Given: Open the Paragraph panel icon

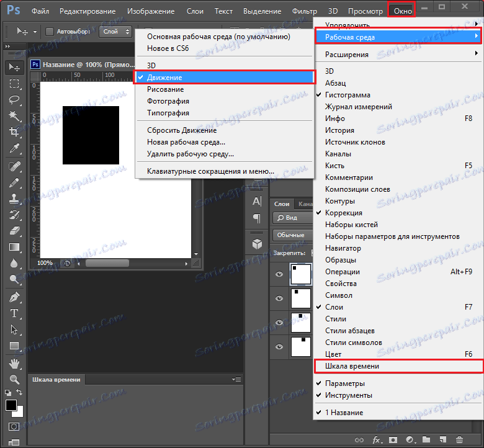Looking at the screenshot, I should coord(257,218).
